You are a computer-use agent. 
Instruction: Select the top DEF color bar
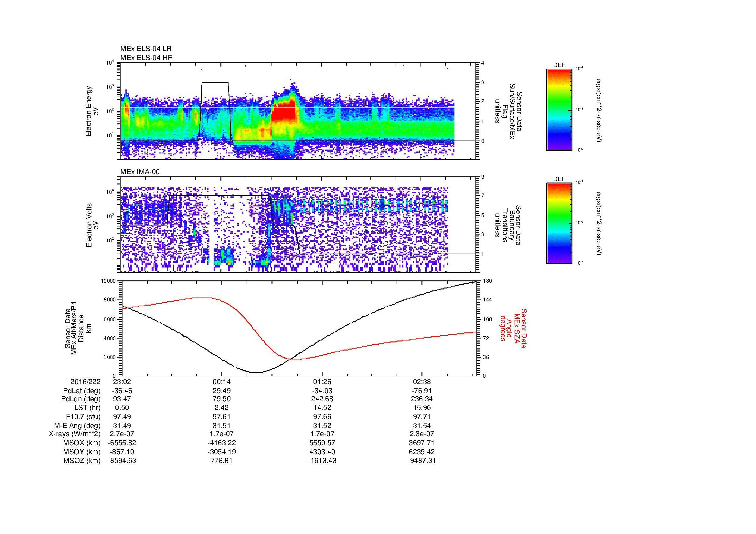click(559, 110)
